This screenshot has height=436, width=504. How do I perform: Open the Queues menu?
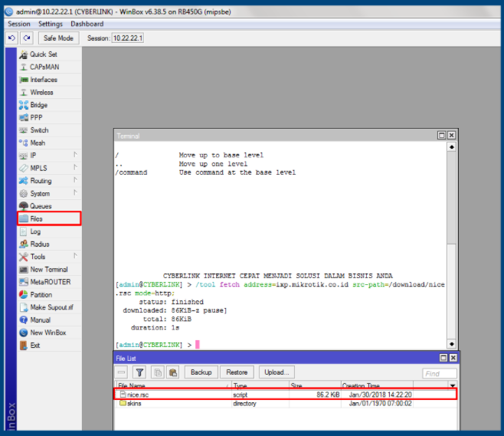49,206
